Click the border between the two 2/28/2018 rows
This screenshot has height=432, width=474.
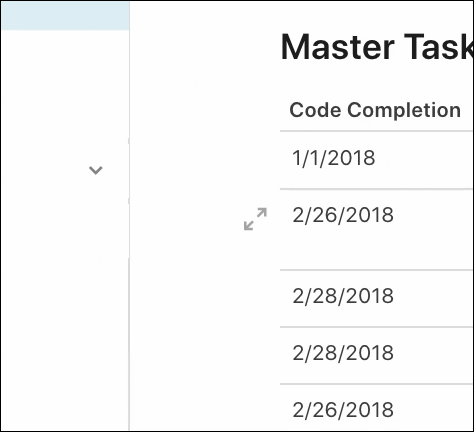pos(376,327)
